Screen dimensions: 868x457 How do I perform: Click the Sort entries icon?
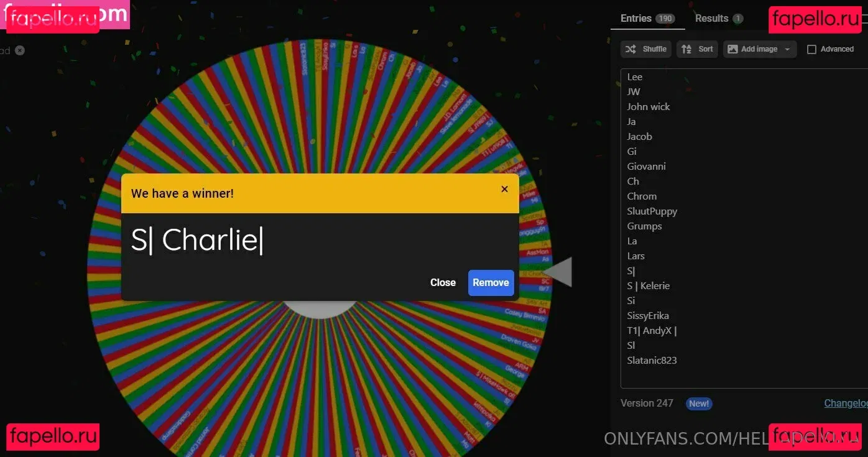(x=686, y=49)
